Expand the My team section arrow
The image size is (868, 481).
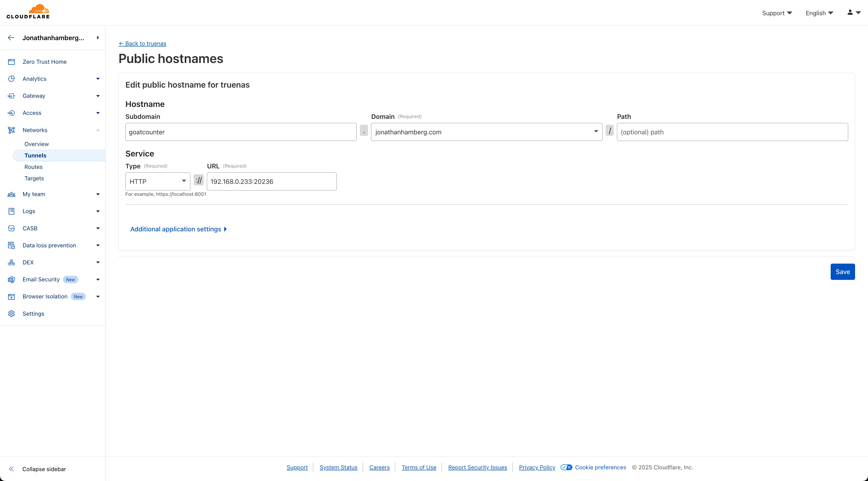(x=98, y=194)
